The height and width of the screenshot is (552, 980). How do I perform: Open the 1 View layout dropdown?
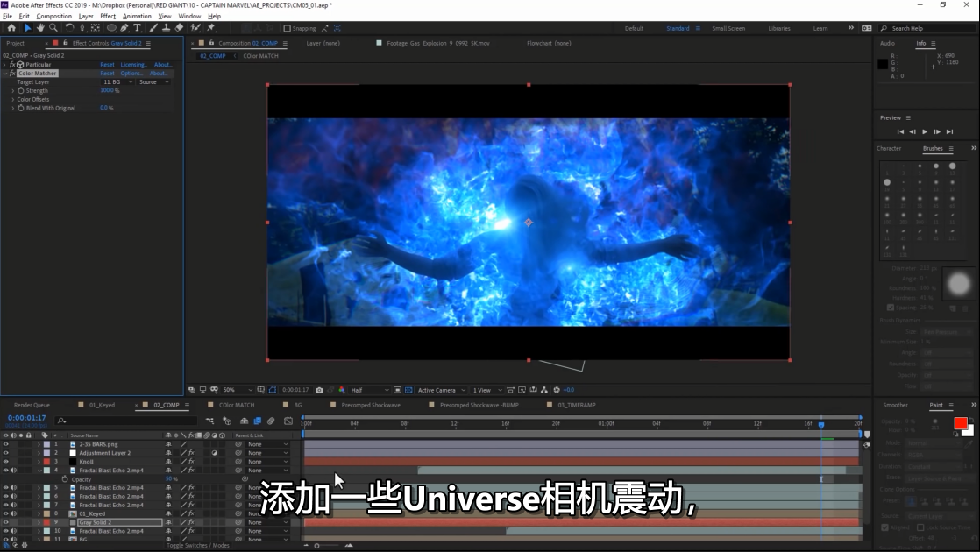[487, 390]
